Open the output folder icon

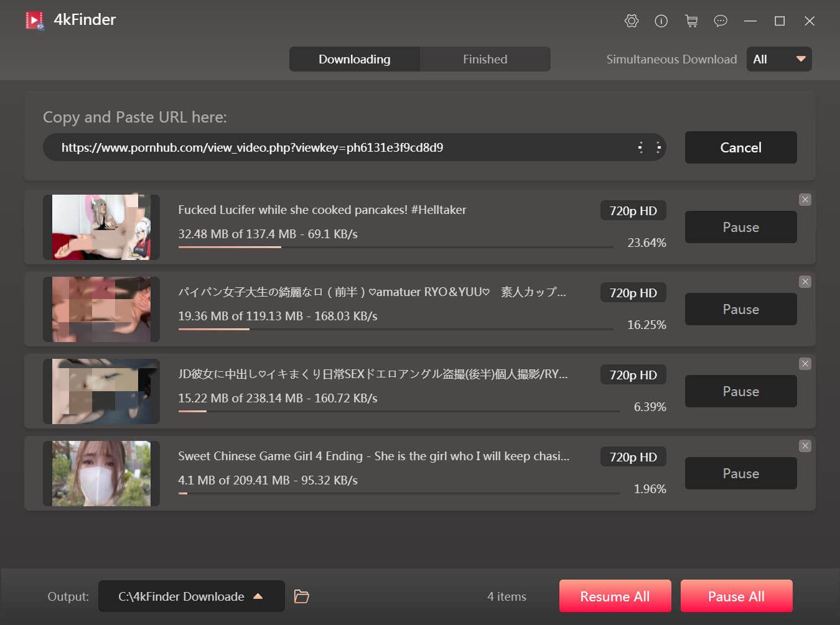302,596
